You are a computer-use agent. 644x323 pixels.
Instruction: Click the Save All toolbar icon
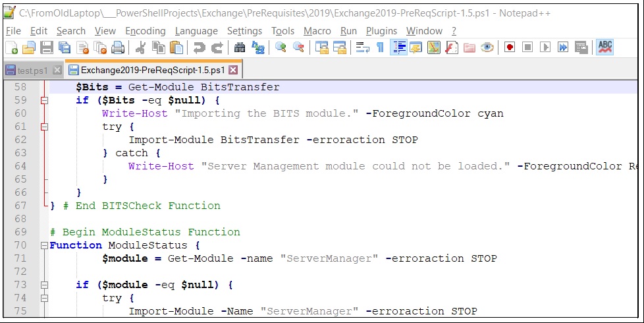[64, 47]
